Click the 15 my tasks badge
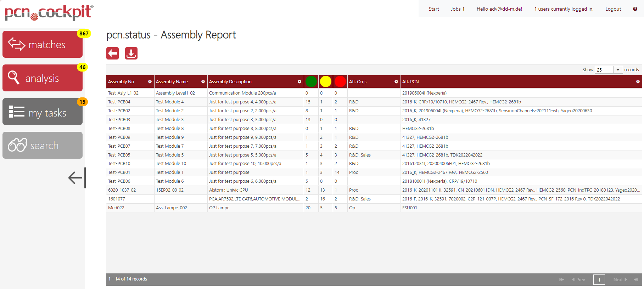The image size is (644, 289). click(x=83, y=102)
